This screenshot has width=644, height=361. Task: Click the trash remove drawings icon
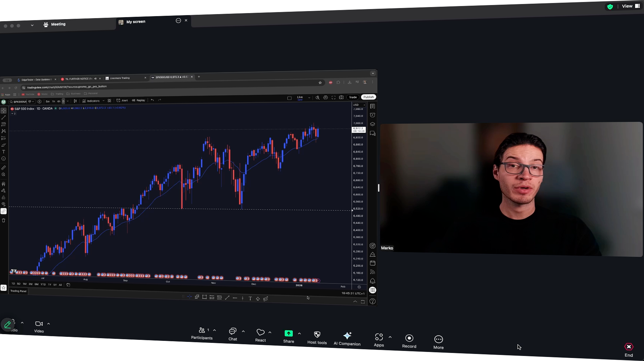(4, 220)
